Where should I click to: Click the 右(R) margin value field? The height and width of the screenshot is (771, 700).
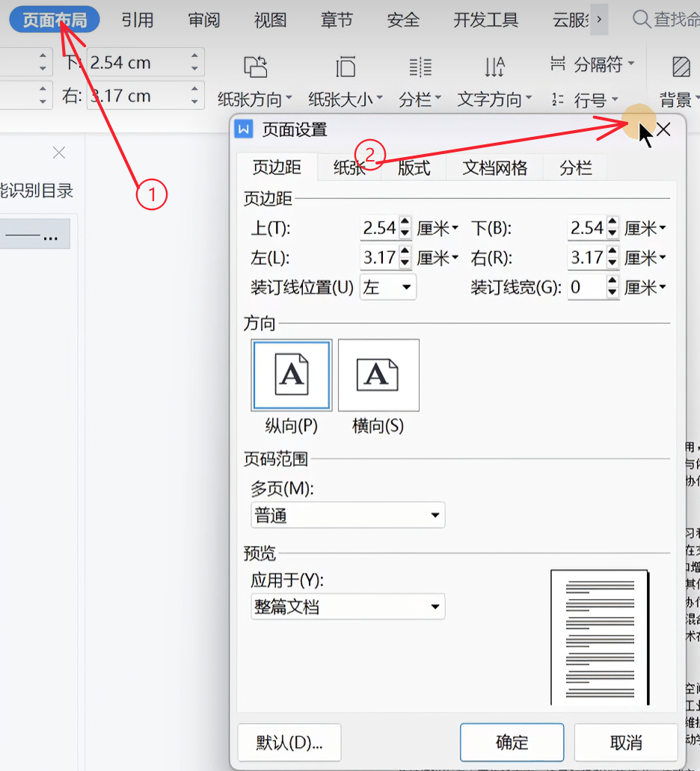(x=587, y=258)
